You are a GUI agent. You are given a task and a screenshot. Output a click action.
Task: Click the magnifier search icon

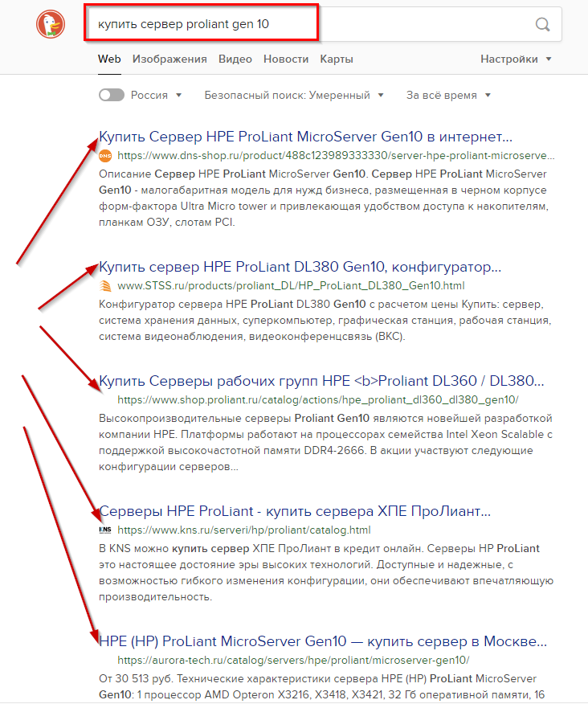[543, 24]
